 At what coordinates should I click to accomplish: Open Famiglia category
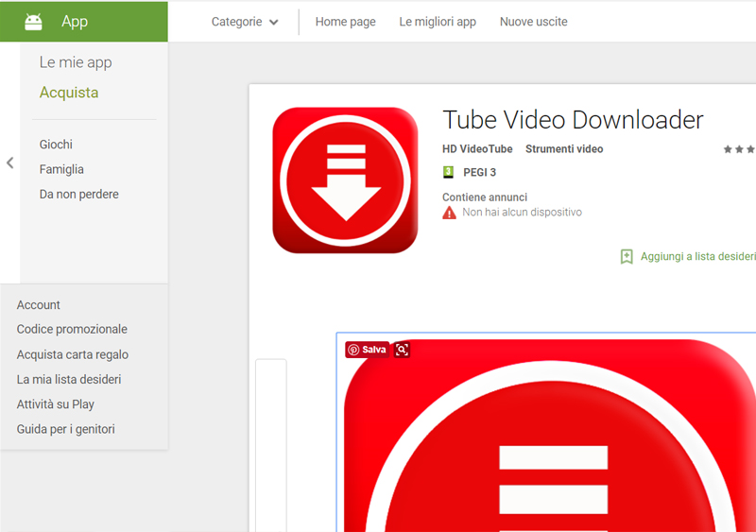[61, 169]
